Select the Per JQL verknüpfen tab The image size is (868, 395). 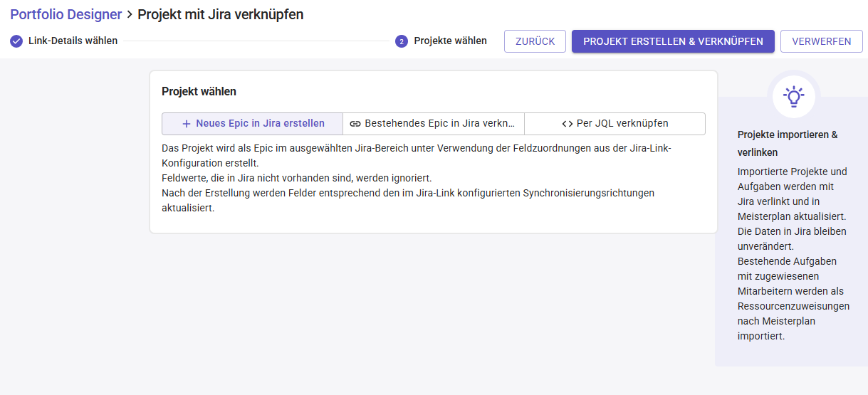tap(615, 123)
